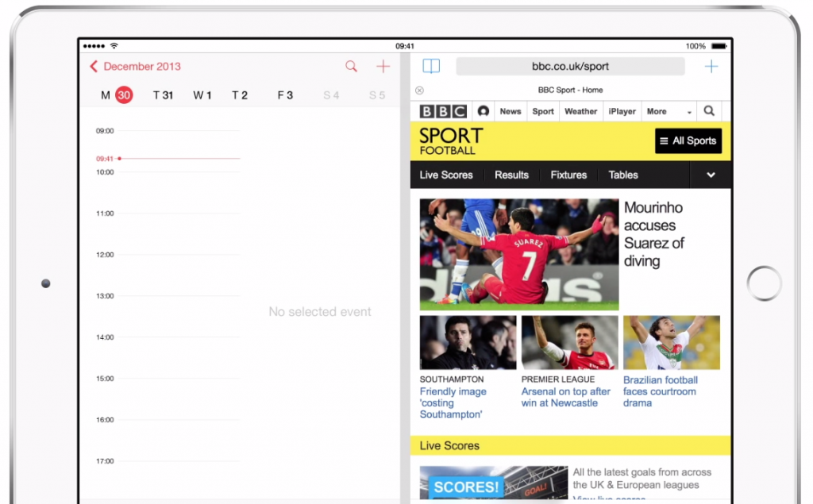The width and height of the screenshot is (813, 504).
Task: Switch to Tables tab
Action: tap(622, 175)
